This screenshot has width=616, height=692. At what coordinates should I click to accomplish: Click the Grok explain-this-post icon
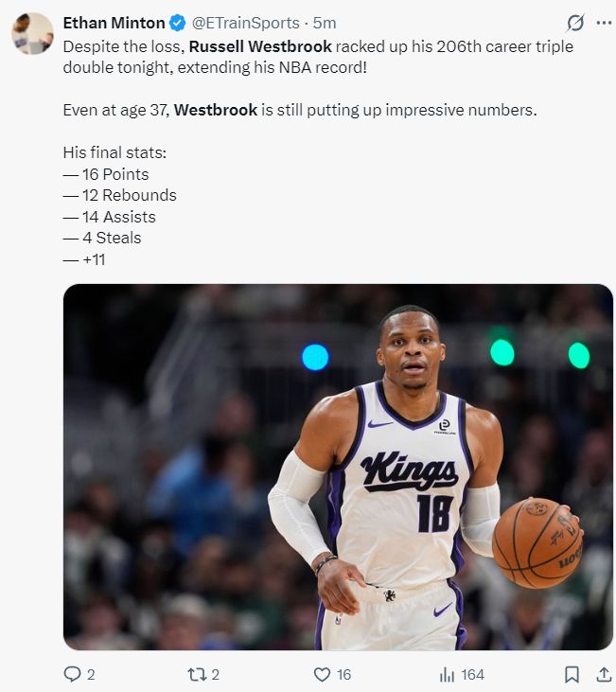click(x=575, y=23)
